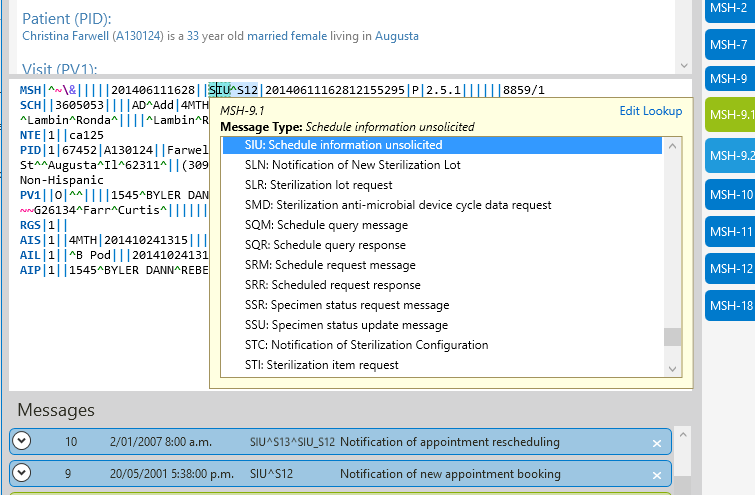Click the Augusta city link
This screenshot has width=755, height=495.
coord(397,36)
